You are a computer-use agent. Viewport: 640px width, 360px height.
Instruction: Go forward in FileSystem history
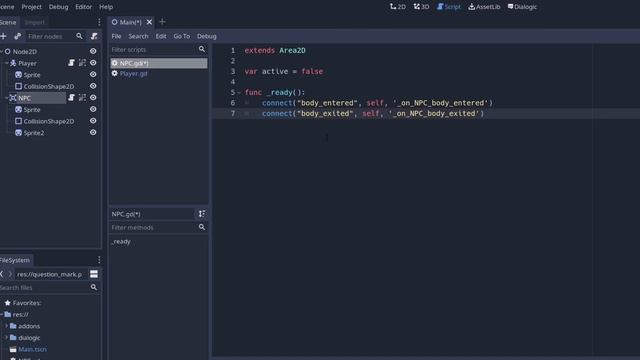10,274
